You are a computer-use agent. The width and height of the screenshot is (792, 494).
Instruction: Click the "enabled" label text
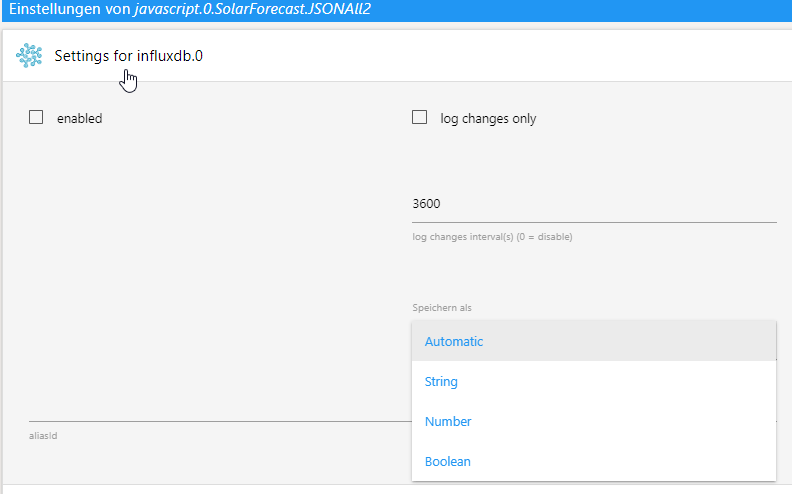coord(79,118)
